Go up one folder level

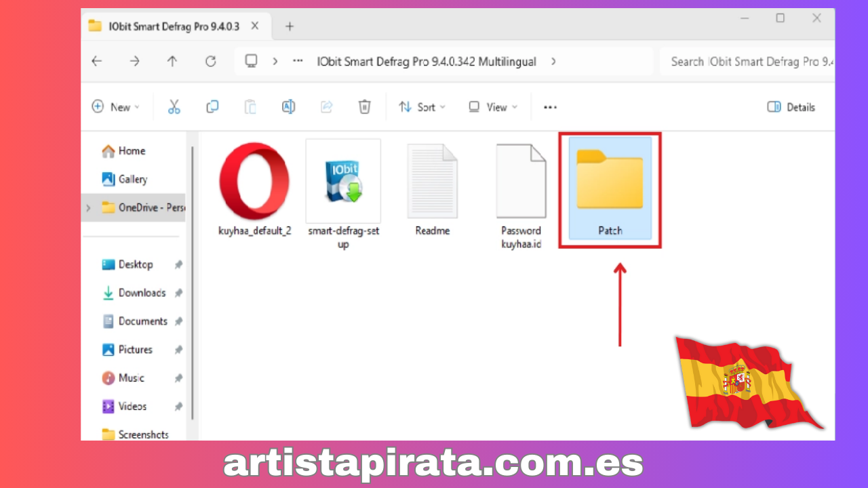coord(172,61)
